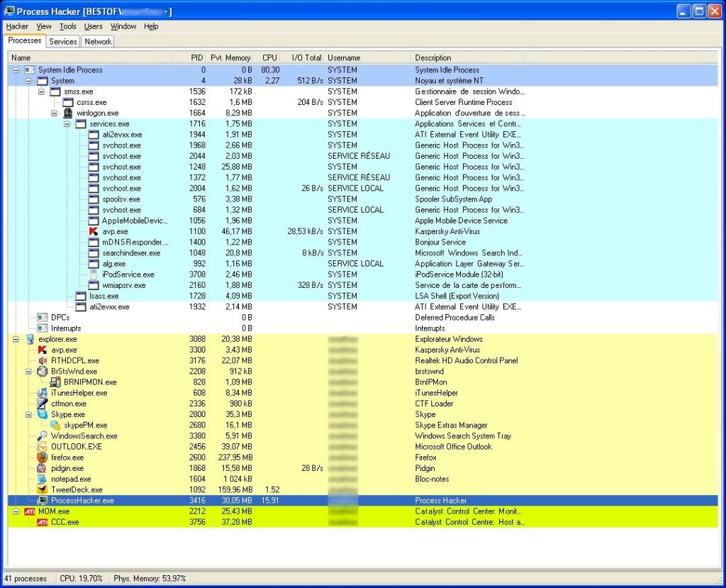726x588 pixels.
Task: Click the ATI icon beside MOM.exe
Action: point(30,511)
